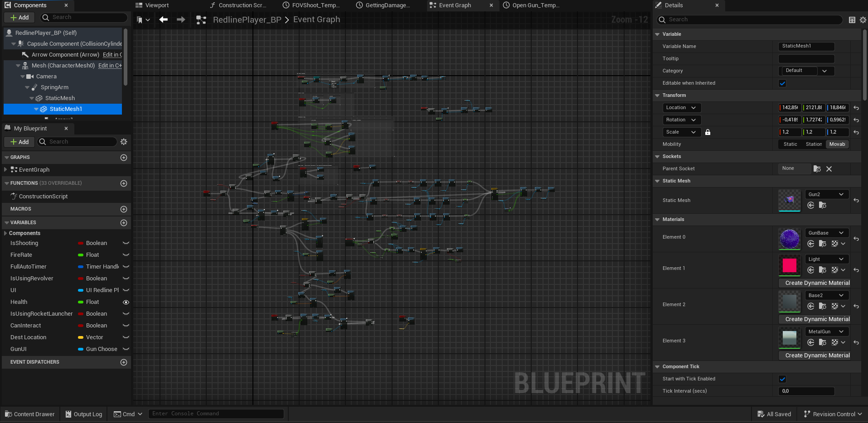Toggle Editable when Inherited checkbox
This screenshot has height=423, width=868.
point(782,83)
